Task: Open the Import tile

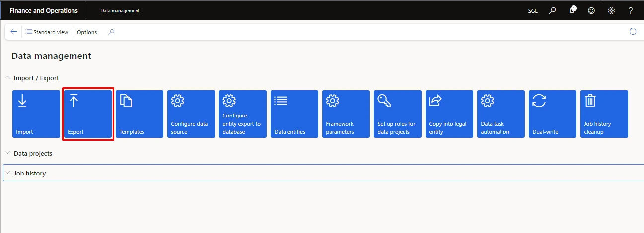Action: pos(36,114)
